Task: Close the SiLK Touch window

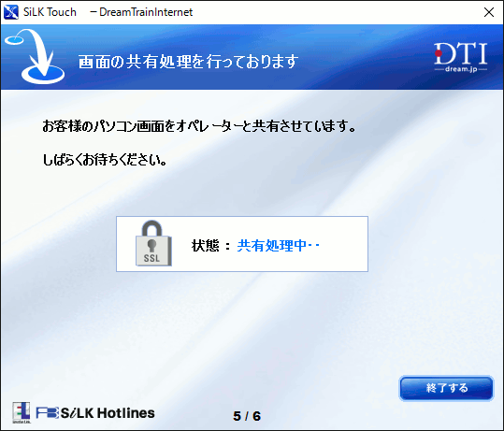Action: pyautogui.click(x=489, y=12)
